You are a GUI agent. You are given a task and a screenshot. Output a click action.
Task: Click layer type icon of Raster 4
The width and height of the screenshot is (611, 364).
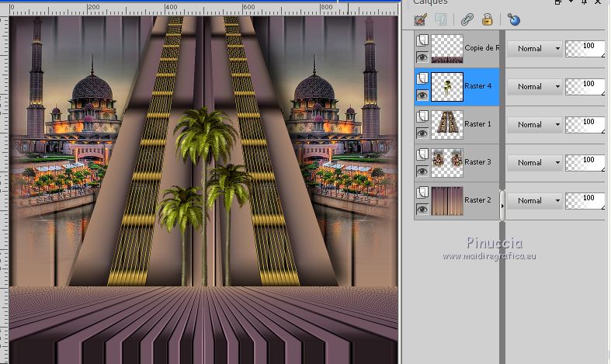422,78
